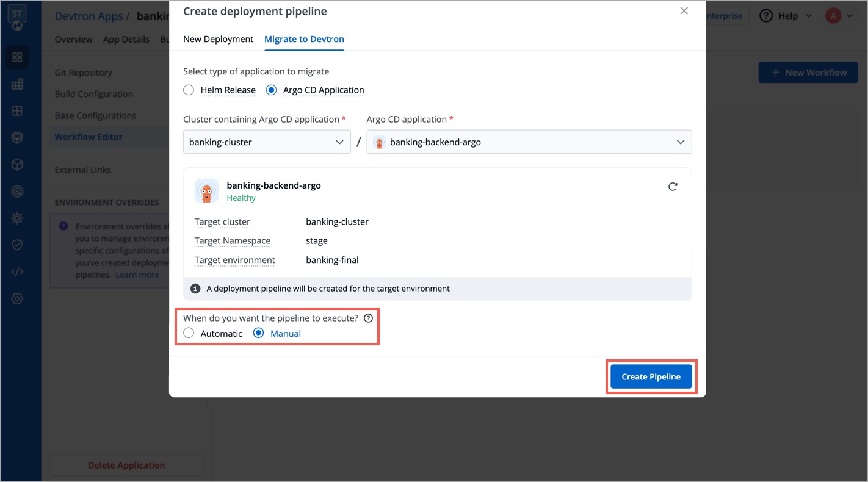Select the Argo CD Application radio button

pyautogui.click(x=270, y=89)
